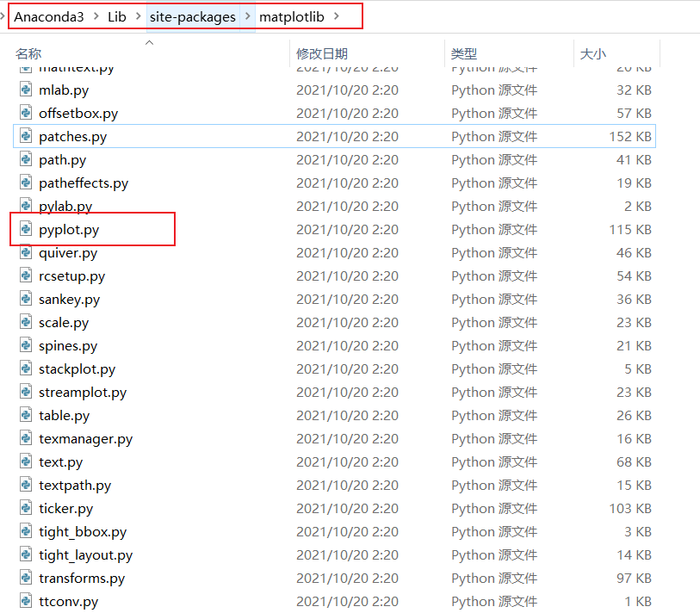Select the file name quiver.py
Image resolution: width=700 pixels, height=613 pixels.
pos(68,253)
